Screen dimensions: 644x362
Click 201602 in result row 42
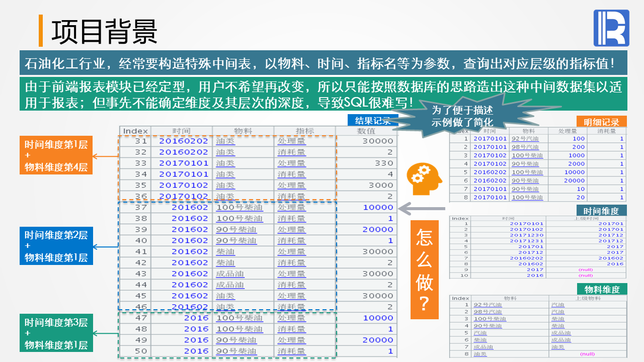point(190,263)
